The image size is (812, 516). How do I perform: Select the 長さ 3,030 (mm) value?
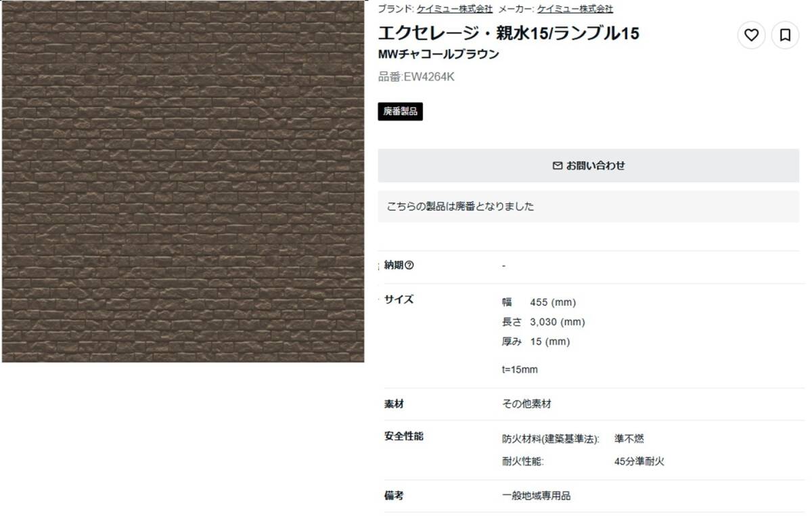click(543, 322)
